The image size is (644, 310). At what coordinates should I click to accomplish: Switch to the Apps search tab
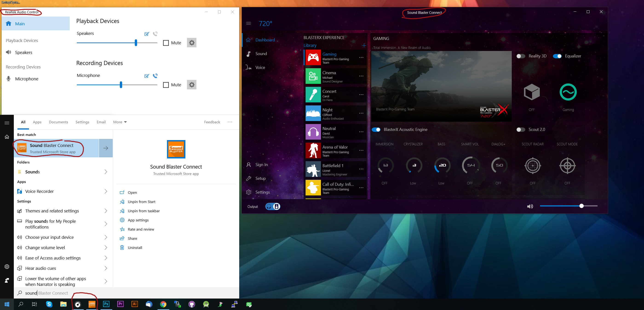(37, 122)
